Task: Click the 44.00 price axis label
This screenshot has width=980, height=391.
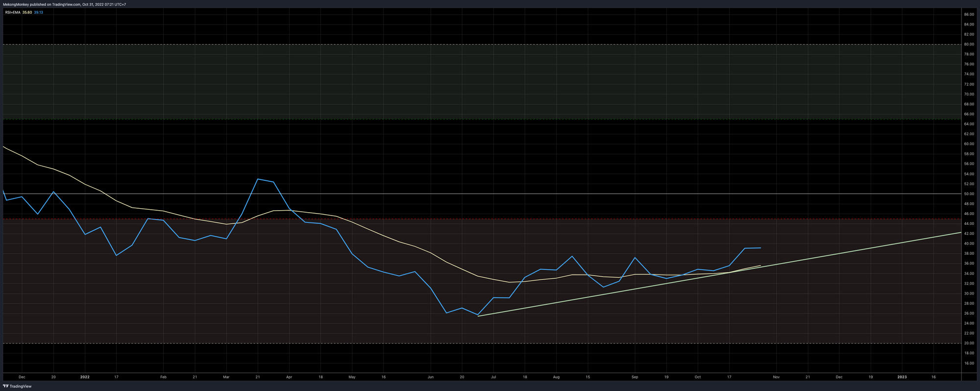Action: (x=969, y=224)
